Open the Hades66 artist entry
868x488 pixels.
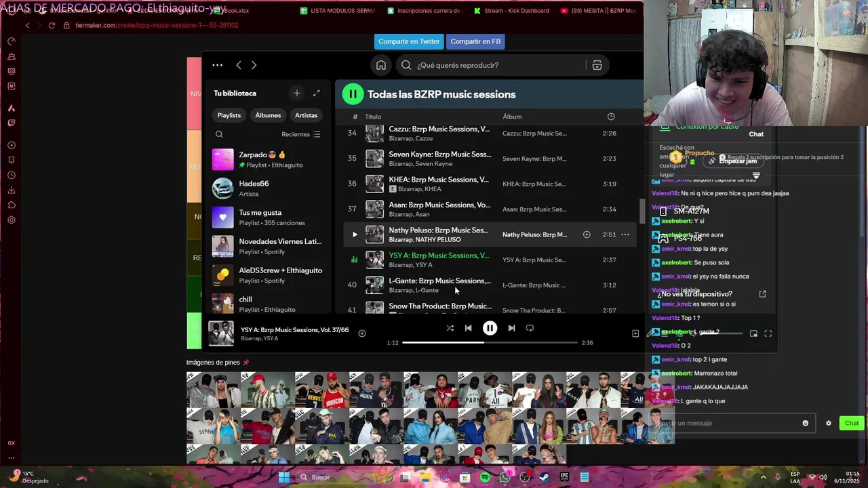point(268,188)
